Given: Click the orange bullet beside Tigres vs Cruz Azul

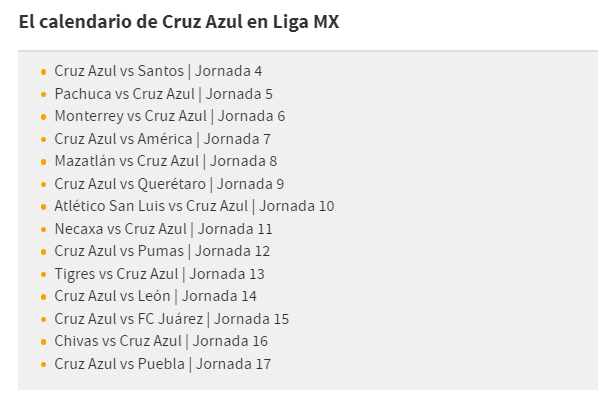Looking at the screenshot, I should (43, 274).
